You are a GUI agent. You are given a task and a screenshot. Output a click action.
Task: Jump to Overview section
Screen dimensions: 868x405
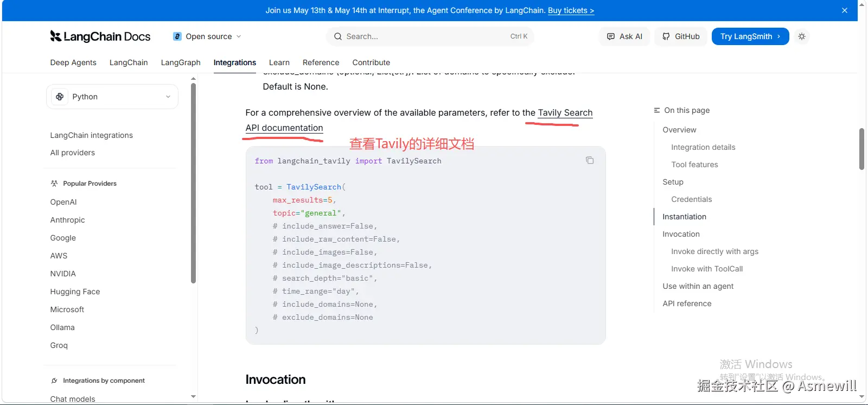pos(679,130)
